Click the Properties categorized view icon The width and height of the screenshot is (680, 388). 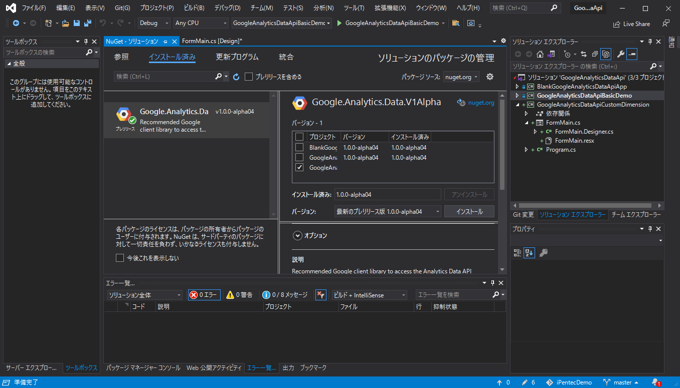click(517, 253)
